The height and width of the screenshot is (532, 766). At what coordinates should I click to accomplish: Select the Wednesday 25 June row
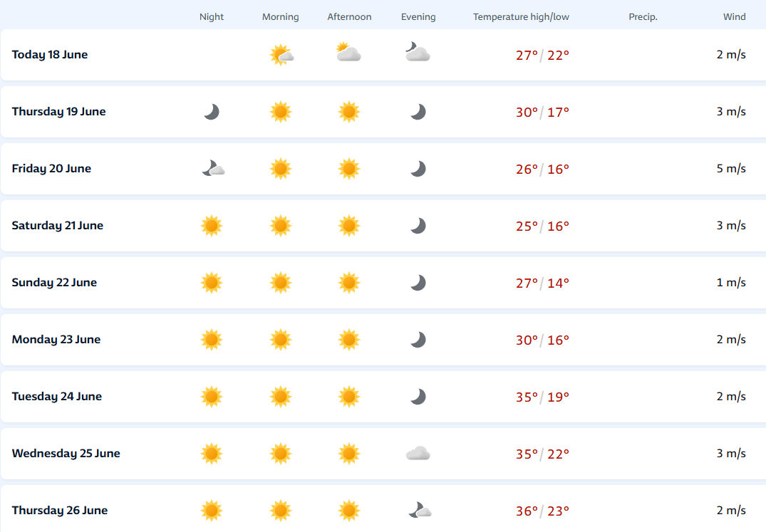[x=66, y=454]
